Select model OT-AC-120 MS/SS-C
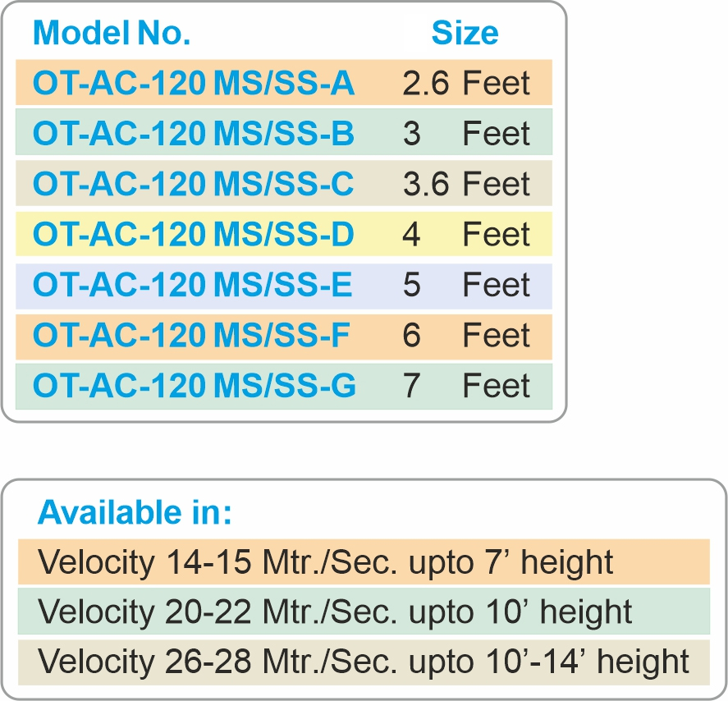 click(x=194, y=185)
